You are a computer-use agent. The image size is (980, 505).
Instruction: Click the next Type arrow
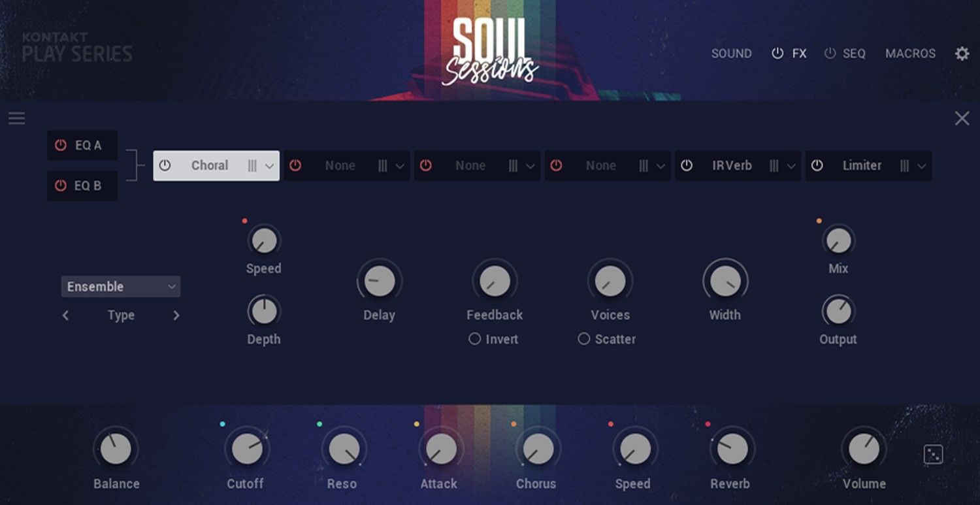176,315
